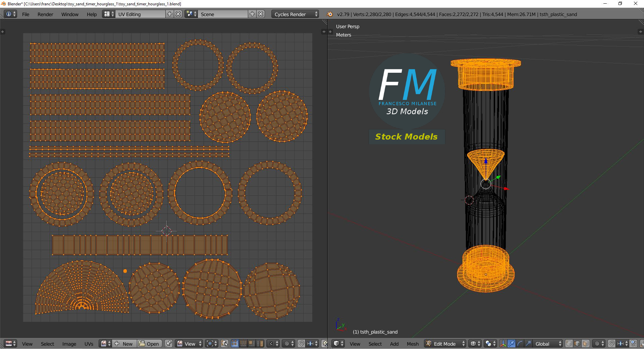
Task: Toggle the 3D manipulator widget
Action: tap(503, 344)
